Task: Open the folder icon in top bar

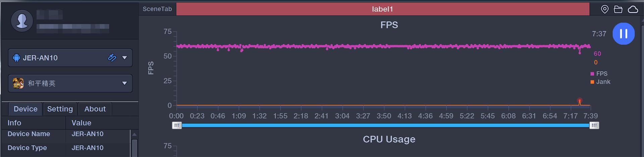Action: (618, 9)
